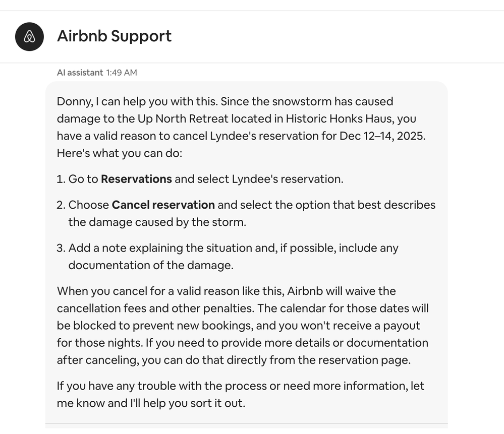Click the closing paragraph offering more help
The width and height of the screenshot is (504, 434).
[x=240, y=395]
